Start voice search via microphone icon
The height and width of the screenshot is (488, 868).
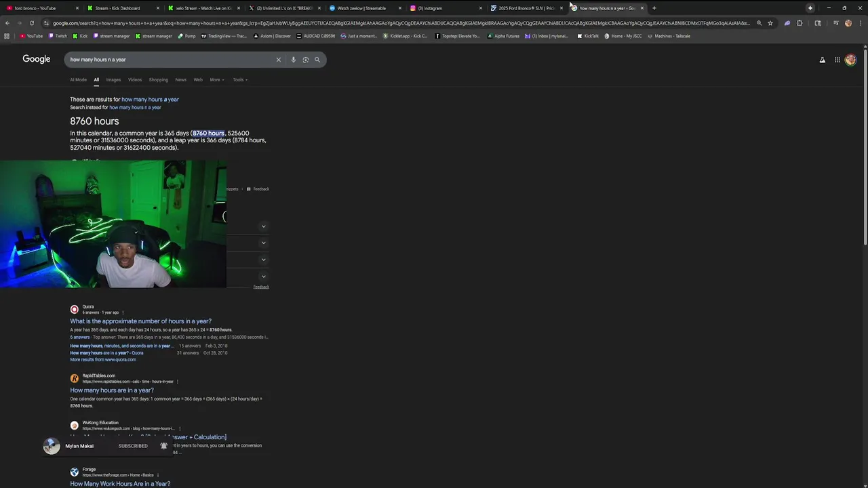(293, 60)
